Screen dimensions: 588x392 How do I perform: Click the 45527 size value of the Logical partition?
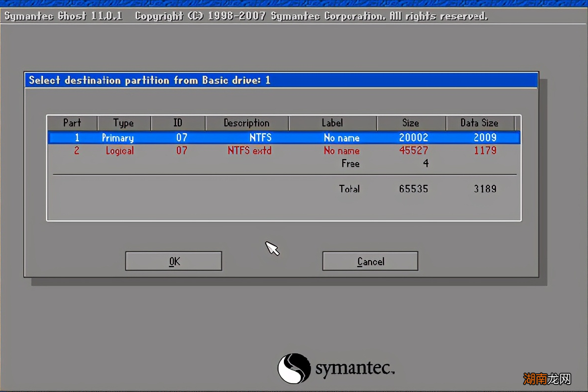click(x=413, y=151)
